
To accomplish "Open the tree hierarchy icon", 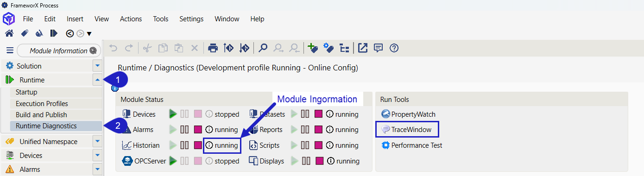I will coord(344,48).
